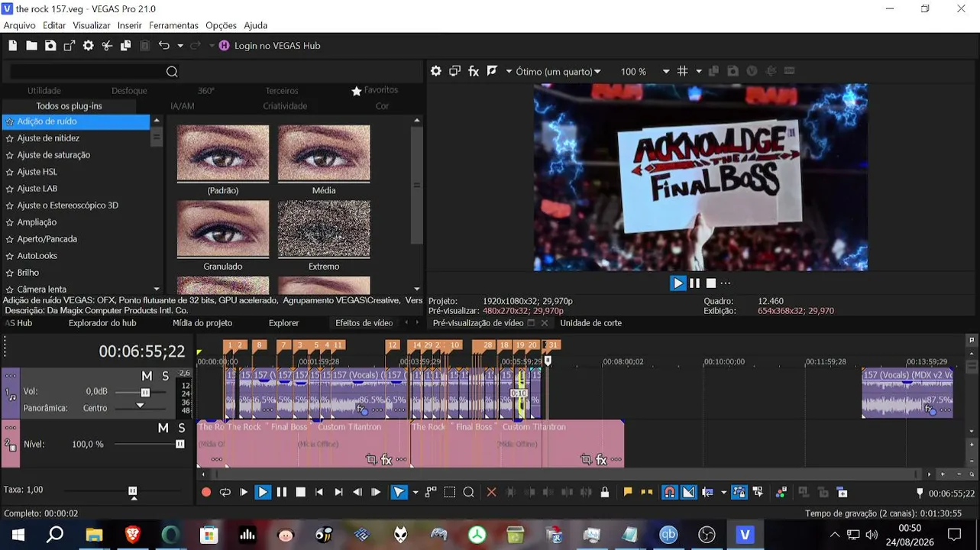
Task: Pause the video preview window playback
Action: [694, 283]
